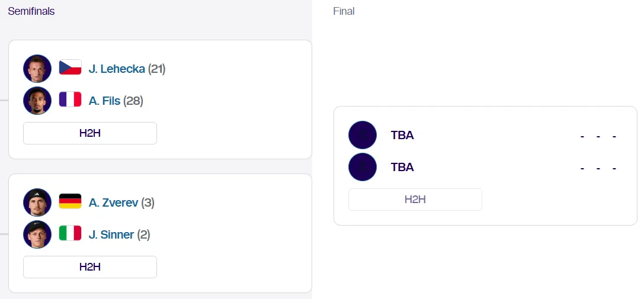Click the Czech flag icon
Image resolution: width=644 pixels, height=299 pixels.
[x=70, y=69]
